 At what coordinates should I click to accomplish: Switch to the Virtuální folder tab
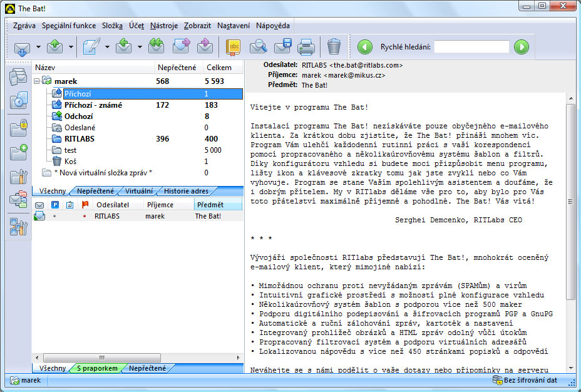click(138, 191)
